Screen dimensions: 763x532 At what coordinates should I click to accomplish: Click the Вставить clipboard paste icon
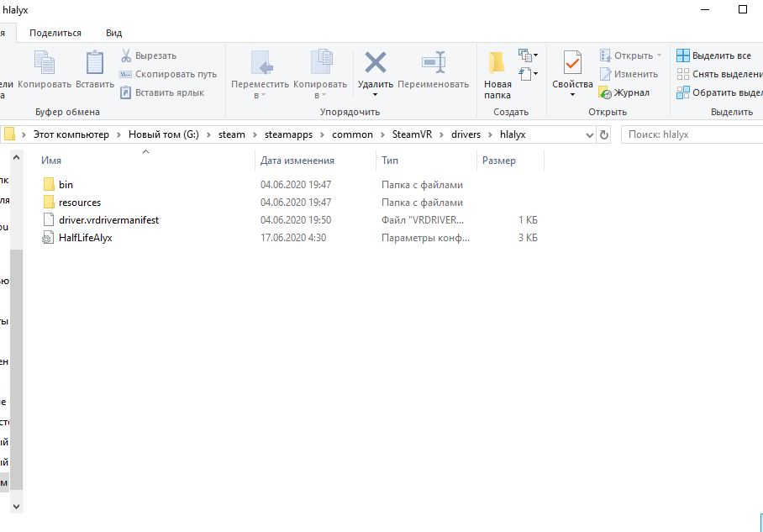click(95, 62)
